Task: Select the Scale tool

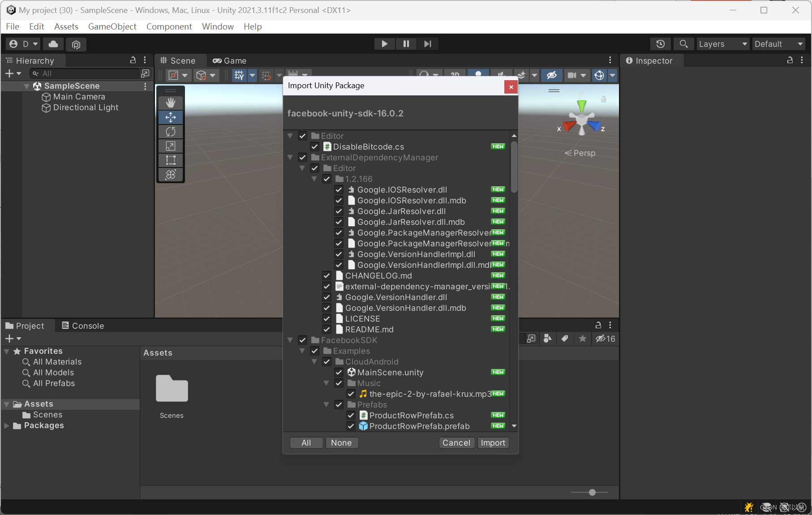Action: pyautogui.click(x=171, y=146)
